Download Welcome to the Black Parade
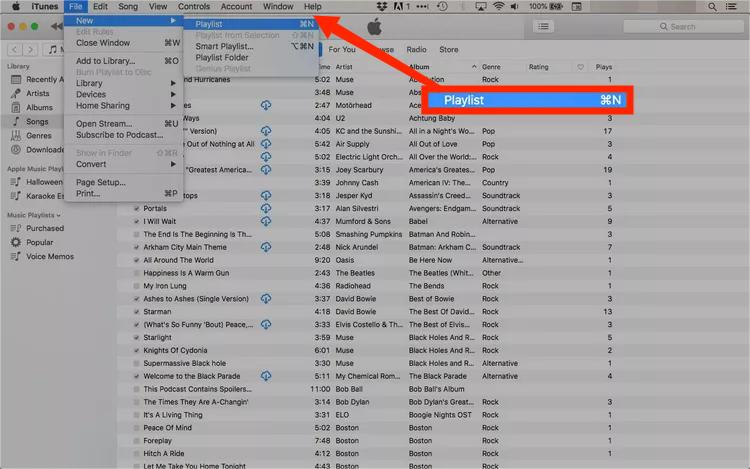The image size is (750, 469). coord(266,376)
